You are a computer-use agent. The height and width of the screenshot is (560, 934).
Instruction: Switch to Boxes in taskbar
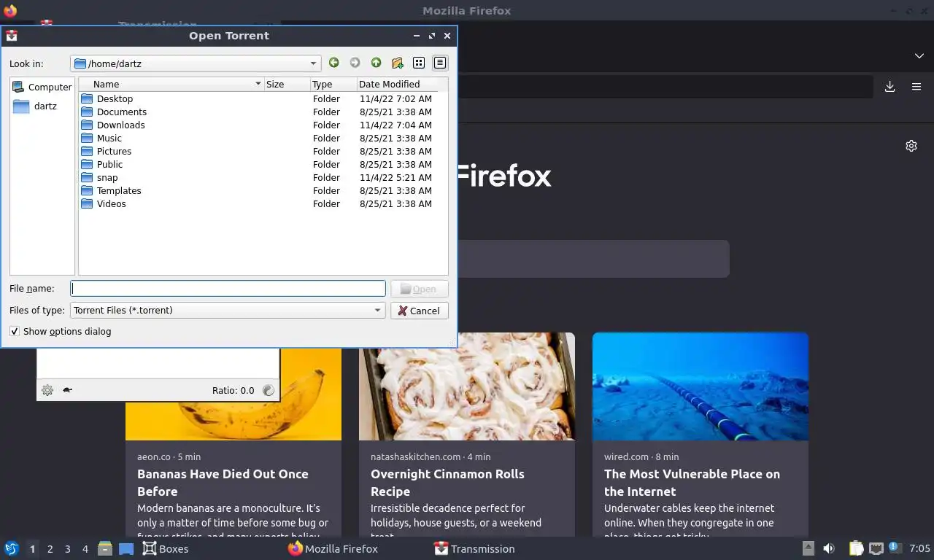pos(166,548)
